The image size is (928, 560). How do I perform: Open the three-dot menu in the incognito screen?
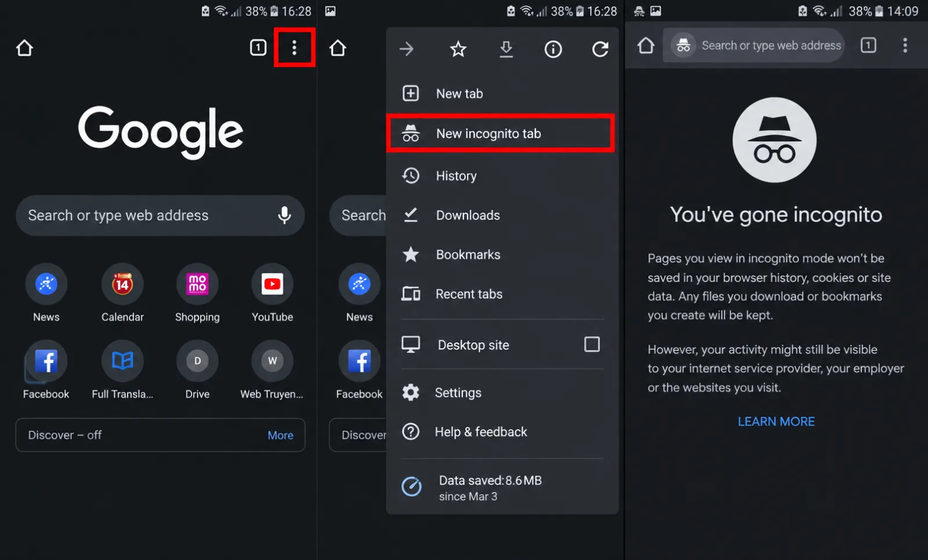905,45
